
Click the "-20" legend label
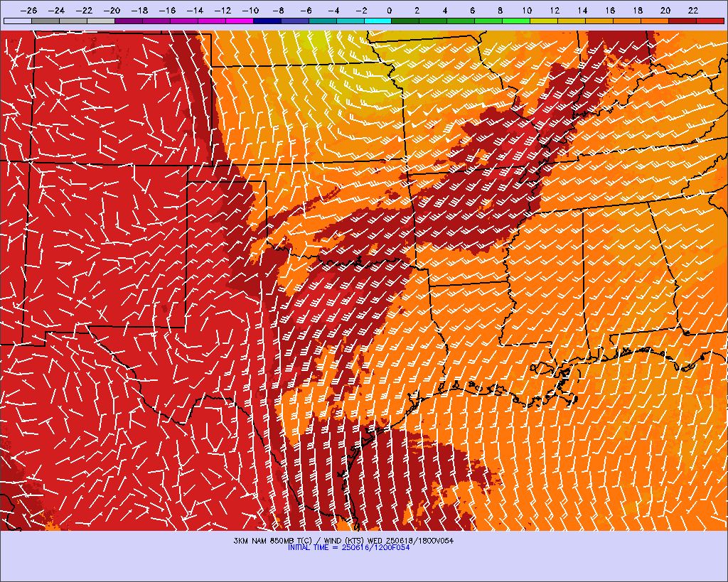pos(112,10)
